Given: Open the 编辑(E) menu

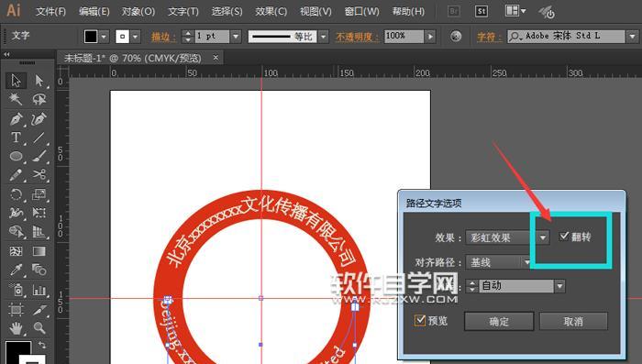Looking at the screenshot, I should click(94, 12).
